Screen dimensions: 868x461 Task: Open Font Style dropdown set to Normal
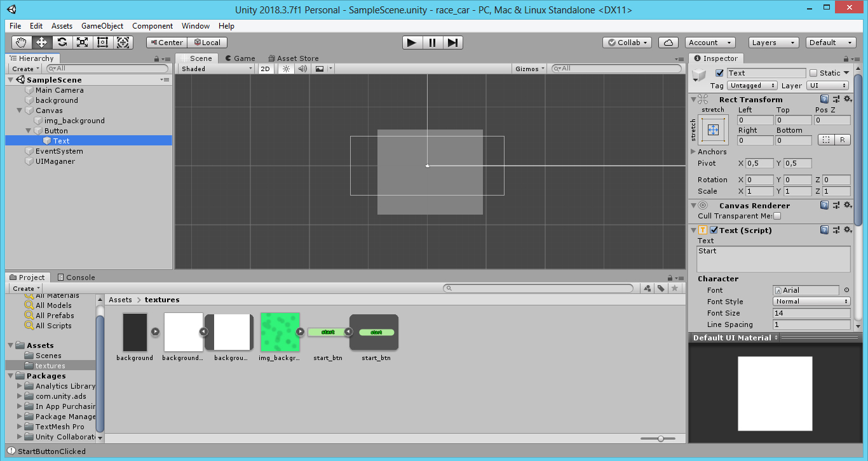tap(811, 302)
